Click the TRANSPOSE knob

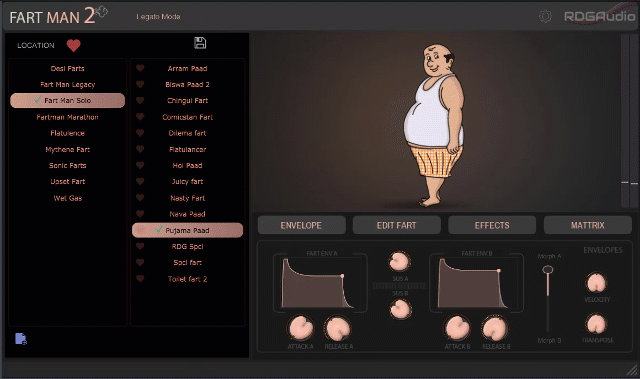(x=596, y=324)
